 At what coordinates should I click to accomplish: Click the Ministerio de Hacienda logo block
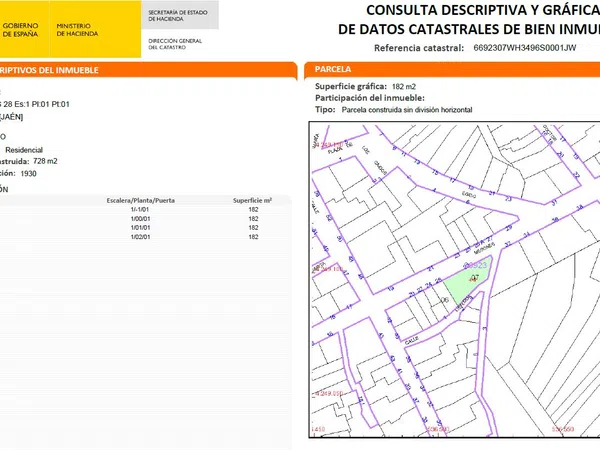95,29
